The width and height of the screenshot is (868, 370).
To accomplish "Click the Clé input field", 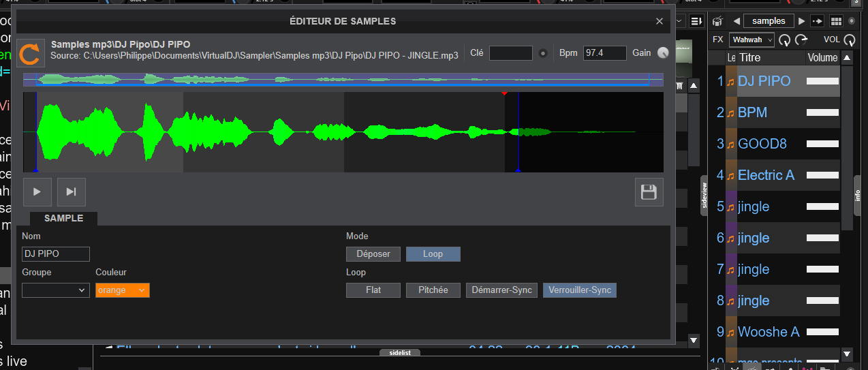I will click(x=511, y=53).
